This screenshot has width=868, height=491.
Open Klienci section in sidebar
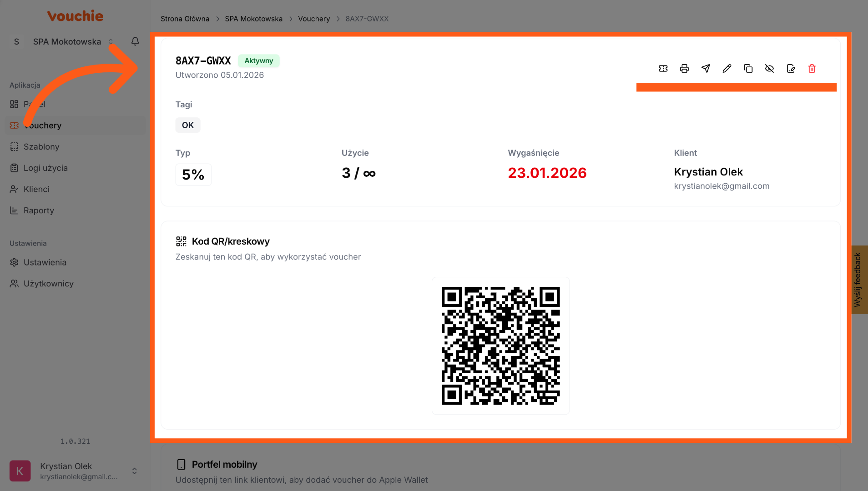[x=36, y=189]
